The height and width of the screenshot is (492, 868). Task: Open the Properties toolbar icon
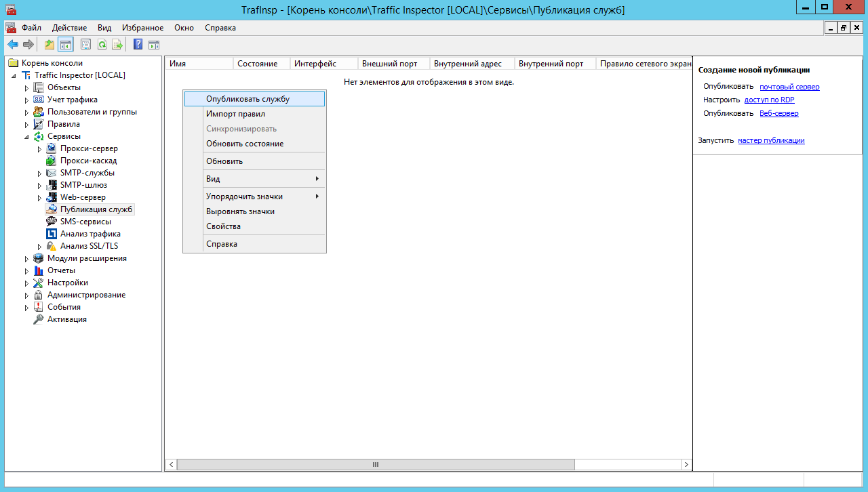pyautogui.click(x=86, y=45)
